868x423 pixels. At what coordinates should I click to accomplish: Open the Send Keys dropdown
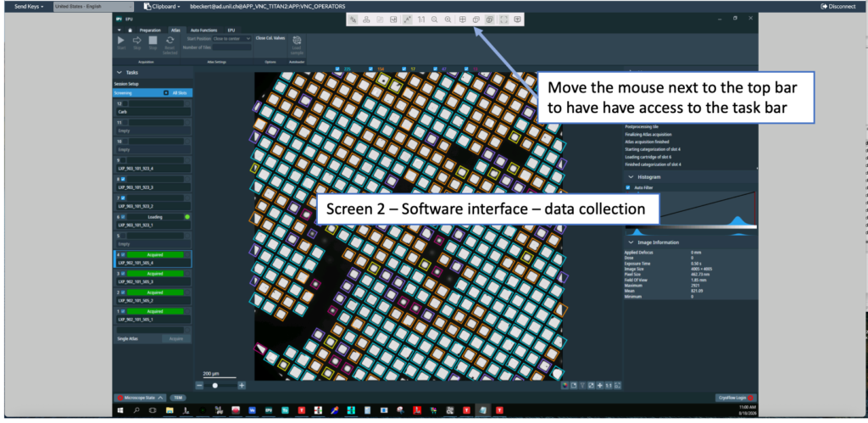[29, 7]
